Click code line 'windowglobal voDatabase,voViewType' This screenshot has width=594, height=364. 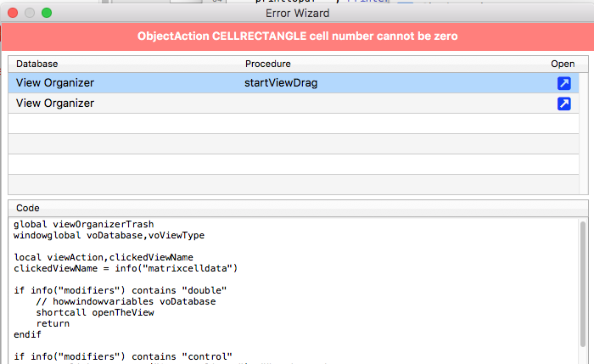pyautogui.click(x=109, y=235)
